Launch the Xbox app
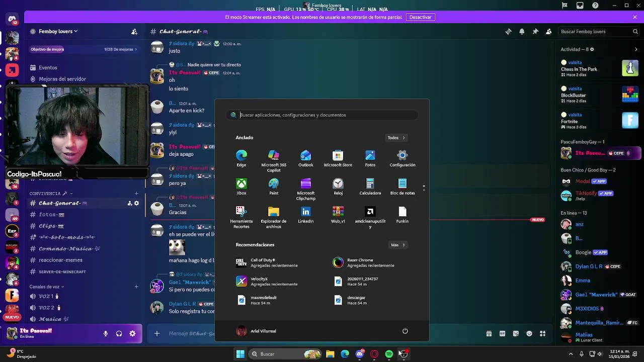644x362 pixels. 242,187
